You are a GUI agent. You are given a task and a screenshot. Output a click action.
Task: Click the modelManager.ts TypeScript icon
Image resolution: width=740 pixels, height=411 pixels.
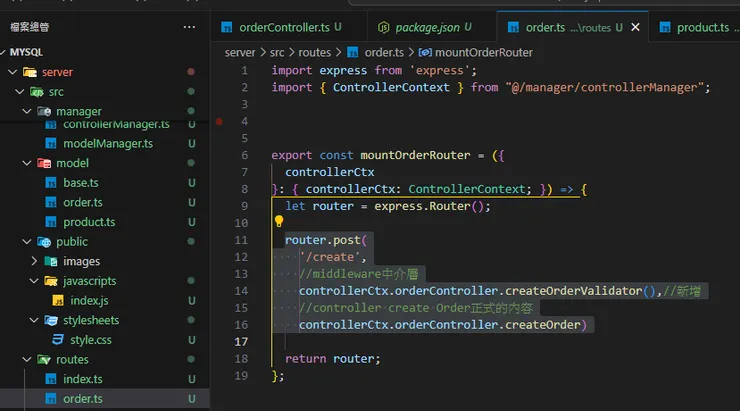point(51,143)
